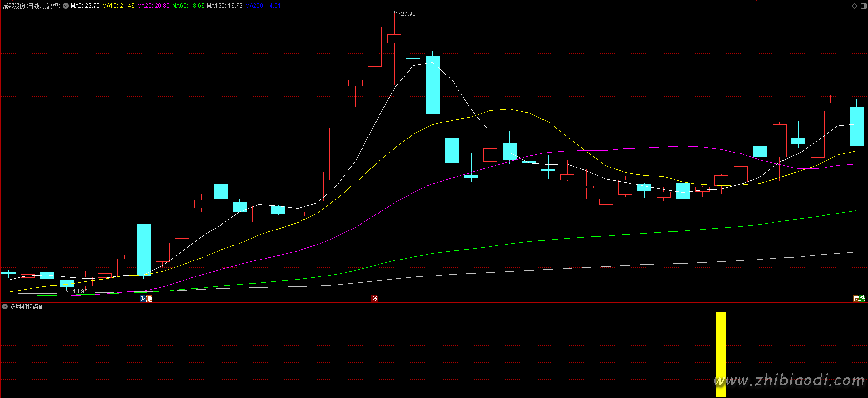
Task: Click the tall cyan candle below the peak
Action: coord(432,85)
